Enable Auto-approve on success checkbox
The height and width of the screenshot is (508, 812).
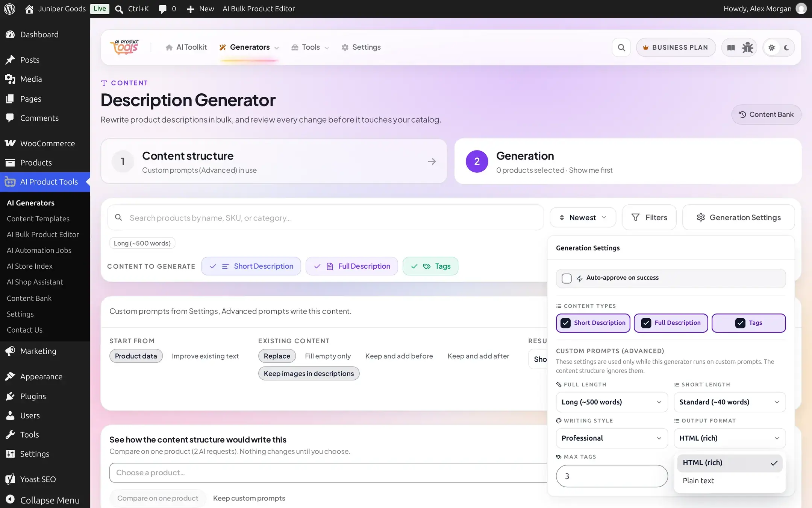(x=567, y=278)
